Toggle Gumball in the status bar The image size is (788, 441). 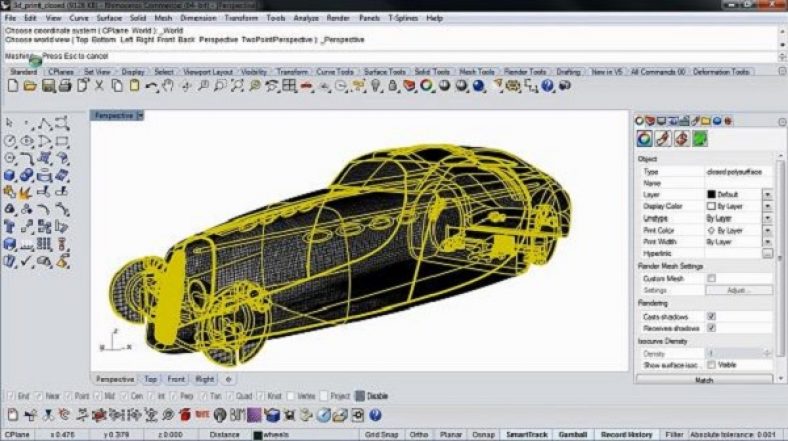tap(573, 434)
